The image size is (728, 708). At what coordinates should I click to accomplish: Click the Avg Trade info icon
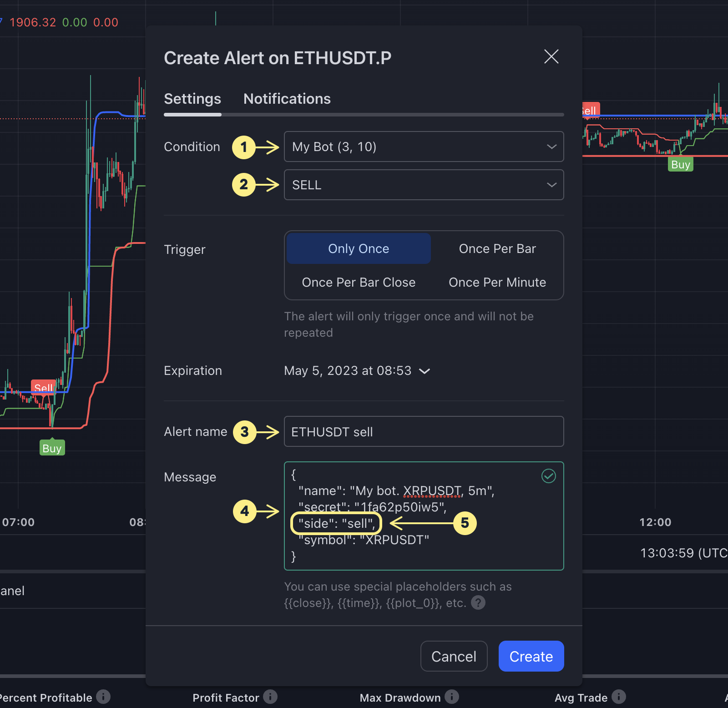[x=618, y=697]
